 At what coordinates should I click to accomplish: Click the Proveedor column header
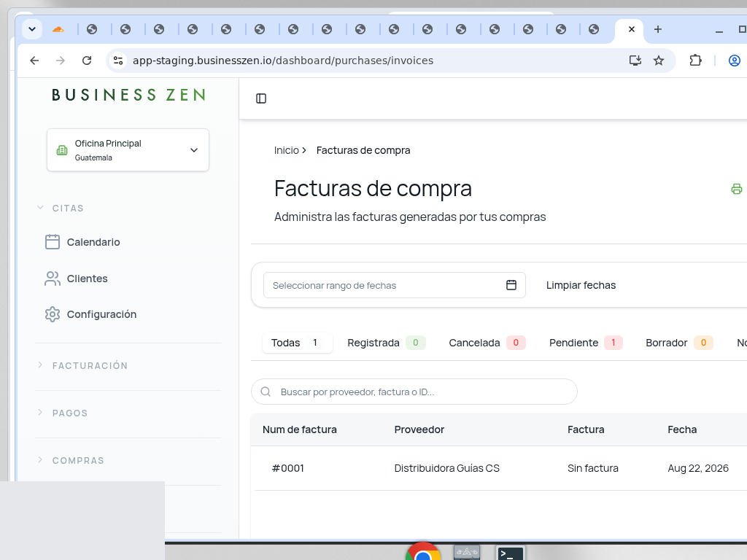click(x=419, y=429)
